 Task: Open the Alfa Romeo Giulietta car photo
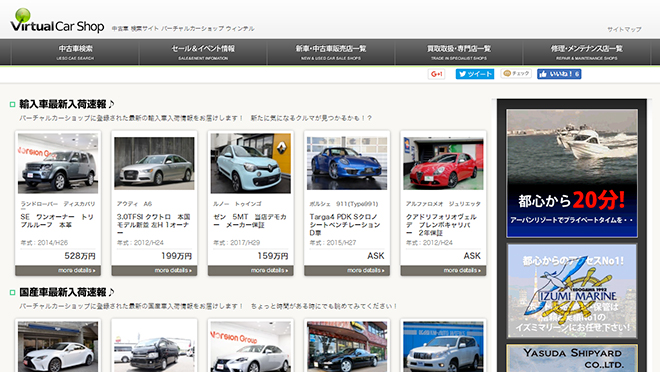[x=444, y=163]
